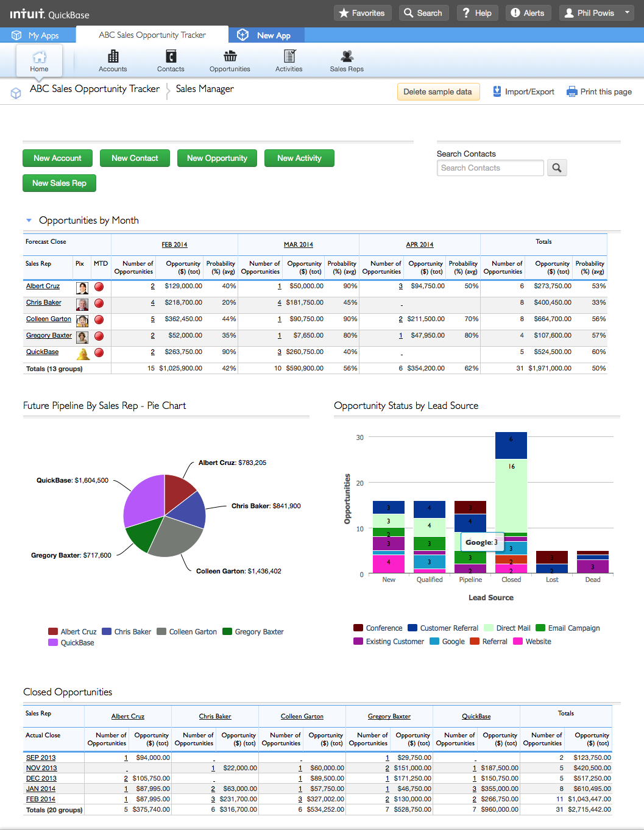Click the Delete sample data button
Screen dimensions: 644x830
click(437, 91)
